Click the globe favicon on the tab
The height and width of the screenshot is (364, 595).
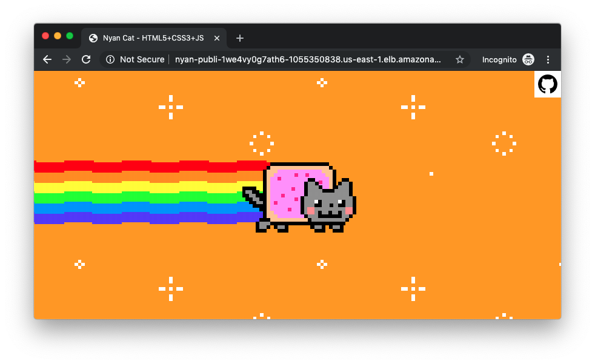coord(93,38)
